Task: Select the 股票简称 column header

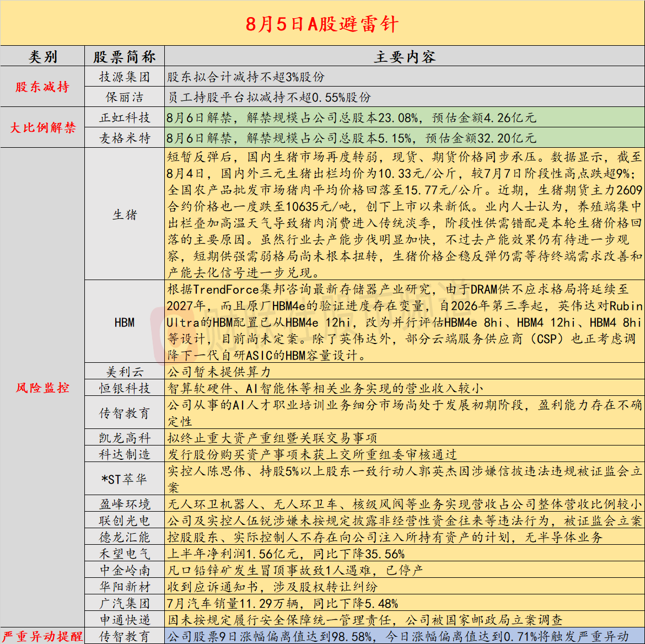Action: (125, 56)
